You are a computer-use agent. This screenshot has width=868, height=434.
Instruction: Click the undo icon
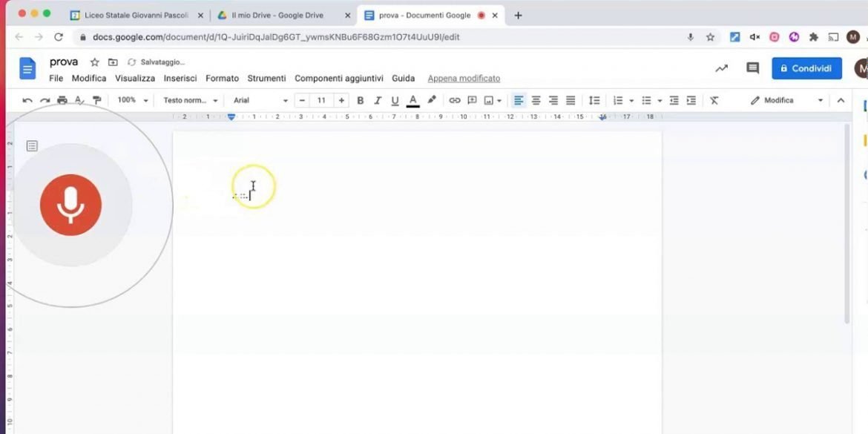[x=27, y=100]
